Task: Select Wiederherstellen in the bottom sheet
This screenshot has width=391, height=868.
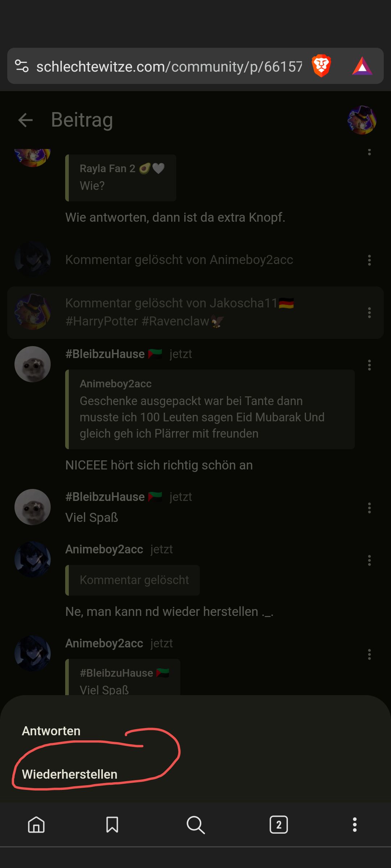Action: pos(70,774)
